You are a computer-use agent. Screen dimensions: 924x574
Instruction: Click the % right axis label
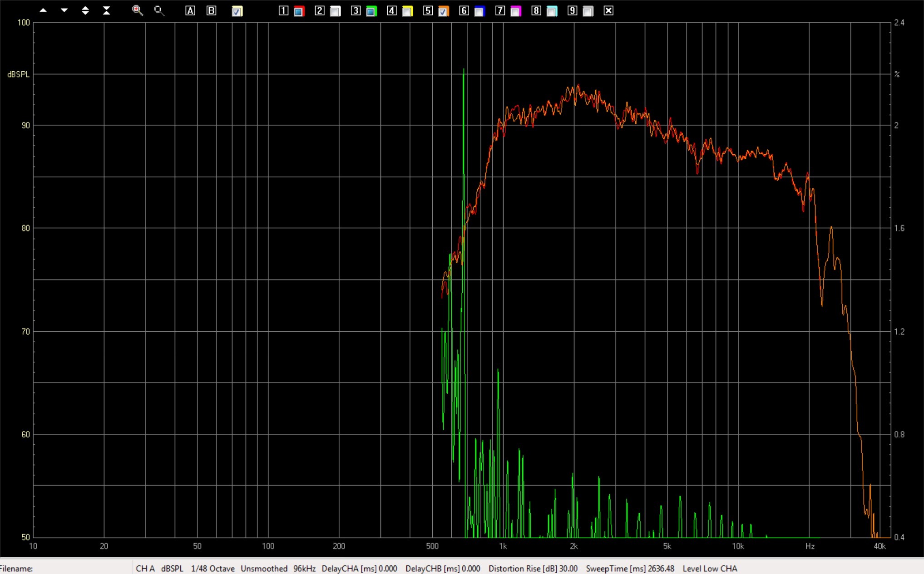click(897, 74)
